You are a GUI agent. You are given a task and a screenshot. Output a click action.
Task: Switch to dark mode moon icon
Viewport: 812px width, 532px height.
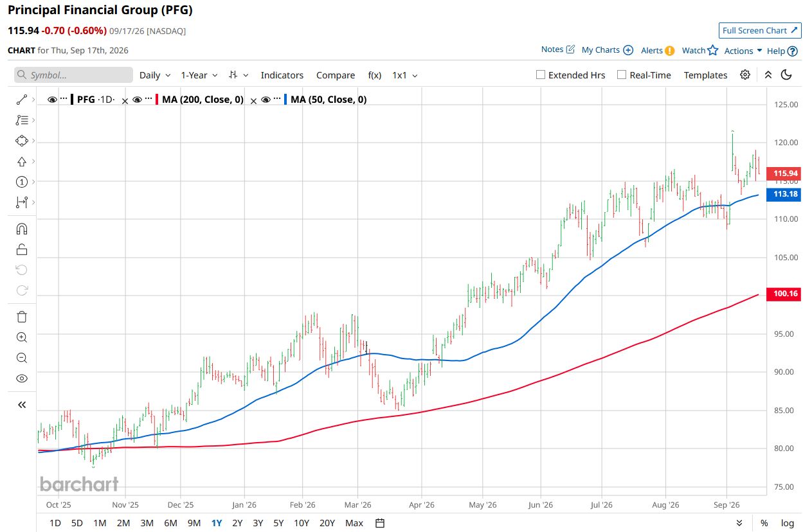coord(786,75)
